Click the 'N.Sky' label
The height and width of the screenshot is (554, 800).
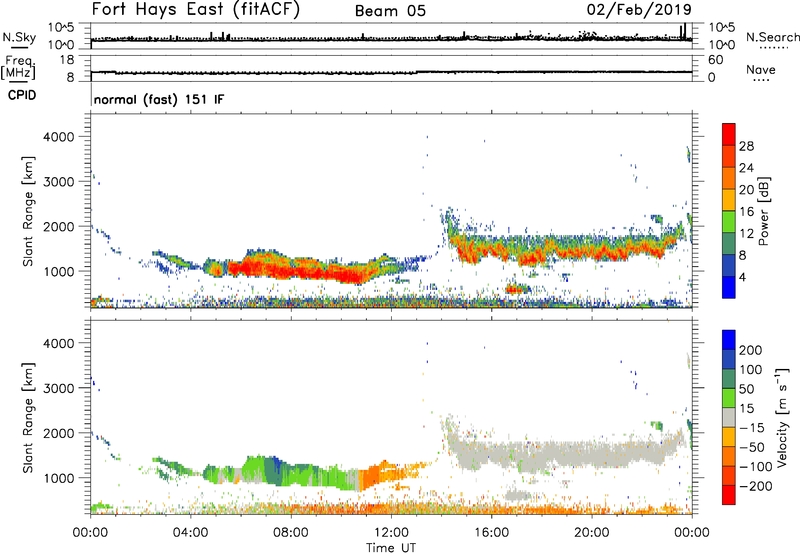[19, 37]
